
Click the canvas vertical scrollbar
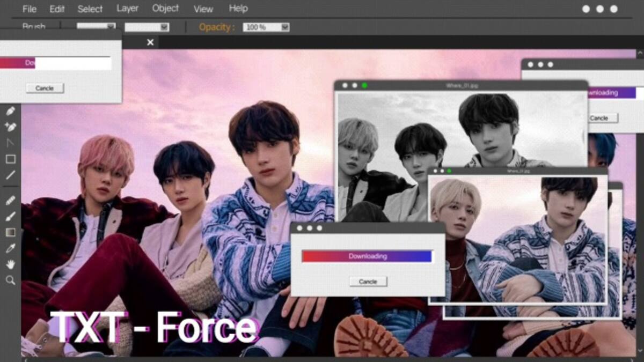point(640,202)
